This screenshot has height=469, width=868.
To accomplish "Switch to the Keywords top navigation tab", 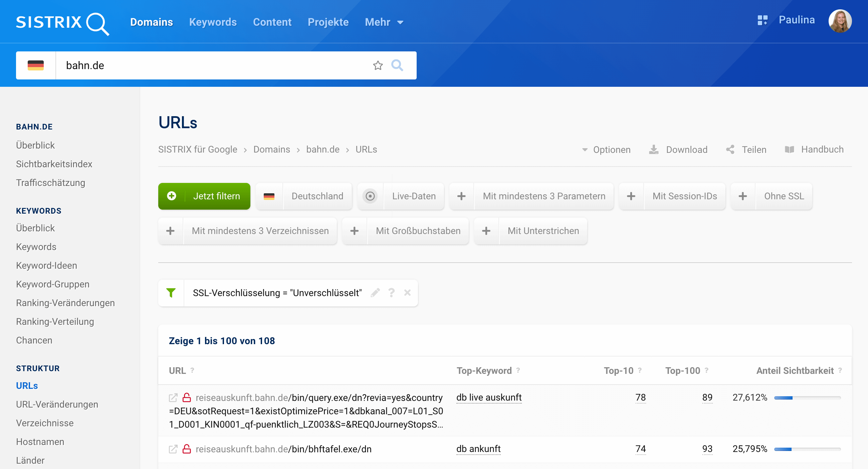I will pos(213,22).
